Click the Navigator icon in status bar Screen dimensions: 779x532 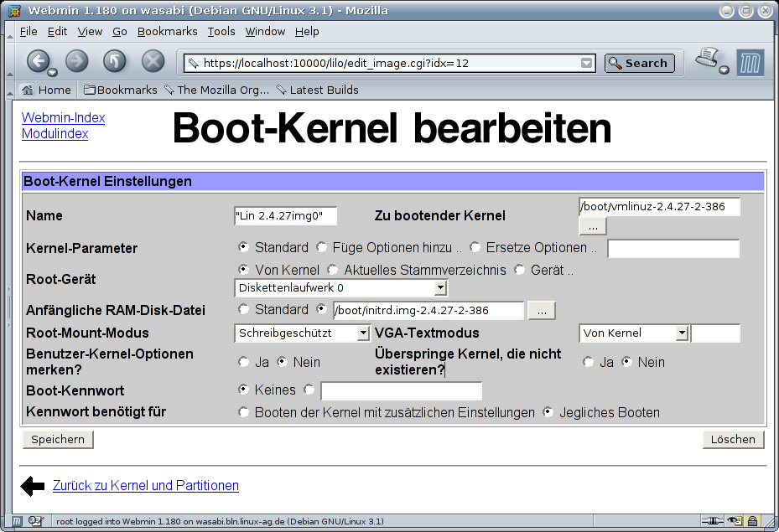click(x=18, y=521)
